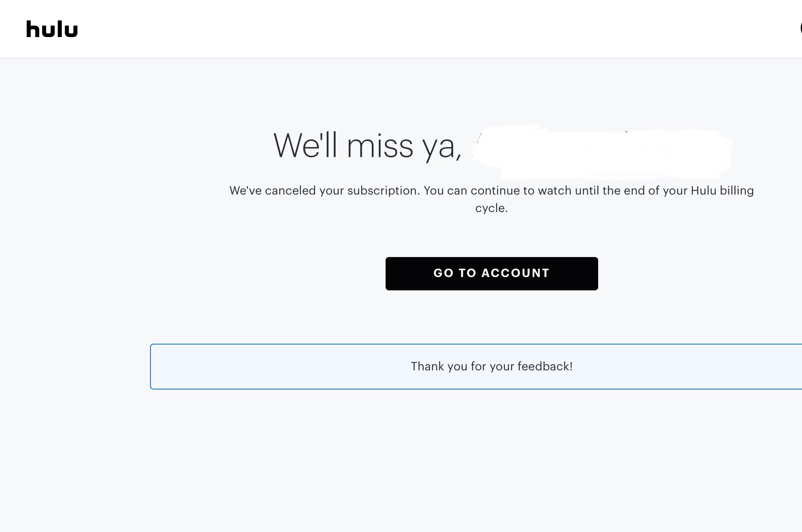Image resolution: width=802 pixels, height=532 pixels.
Task: Click the word 'cycle.' in the message
Action: coord(491,208)
